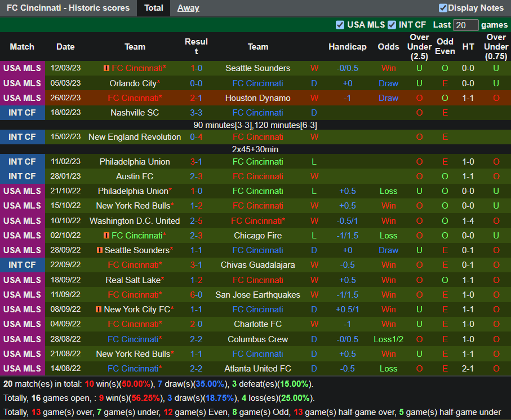Open the Away tab
Screen dimensions: 511x420
pos(188,8)
